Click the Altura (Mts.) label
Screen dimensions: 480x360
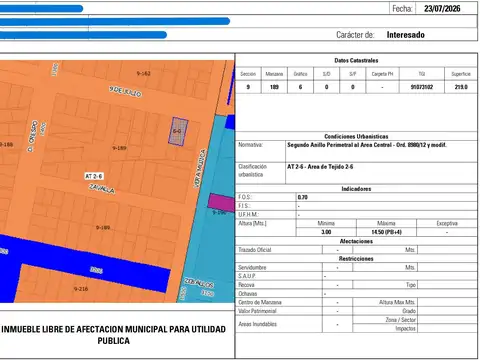(252, 223)
